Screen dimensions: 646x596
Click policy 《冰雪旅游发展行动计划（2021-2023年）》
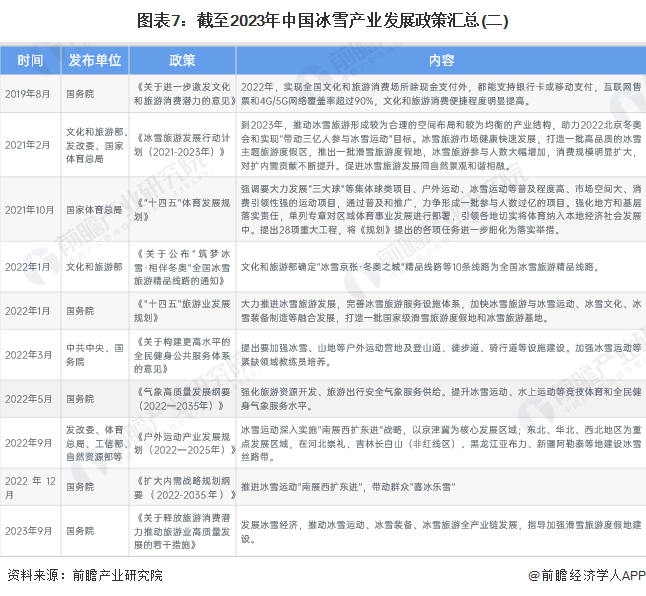click(x=182, y=145)
